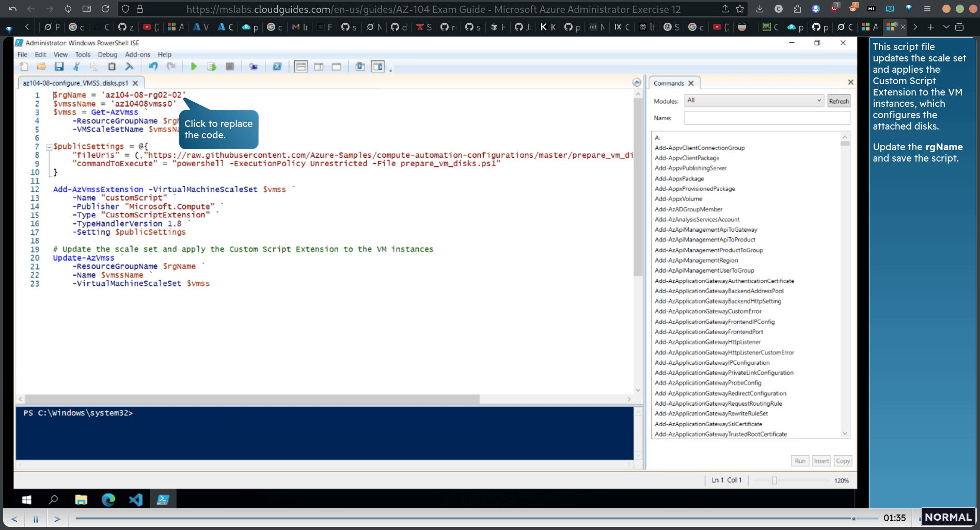Show Script Pane Right layout icon
Image resolution: width=980 pixels, height=530 pixels.
[x=319, y=67]
